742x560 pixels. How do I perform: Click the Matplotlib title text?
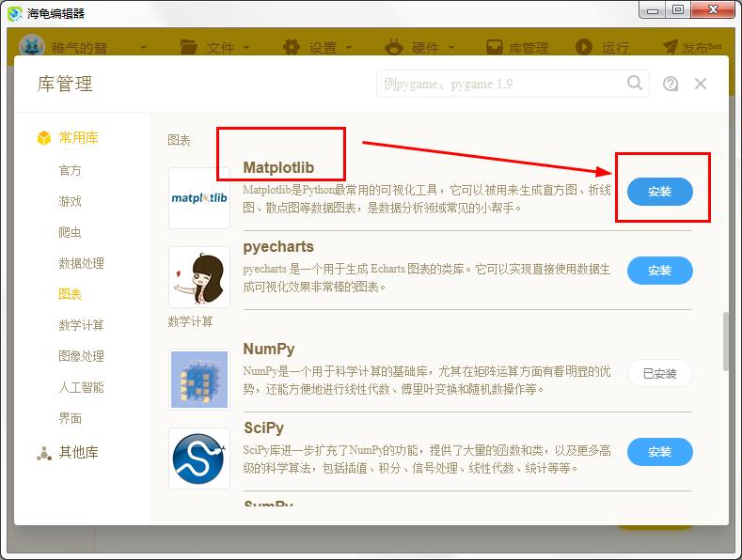click(x=278, y=167)
